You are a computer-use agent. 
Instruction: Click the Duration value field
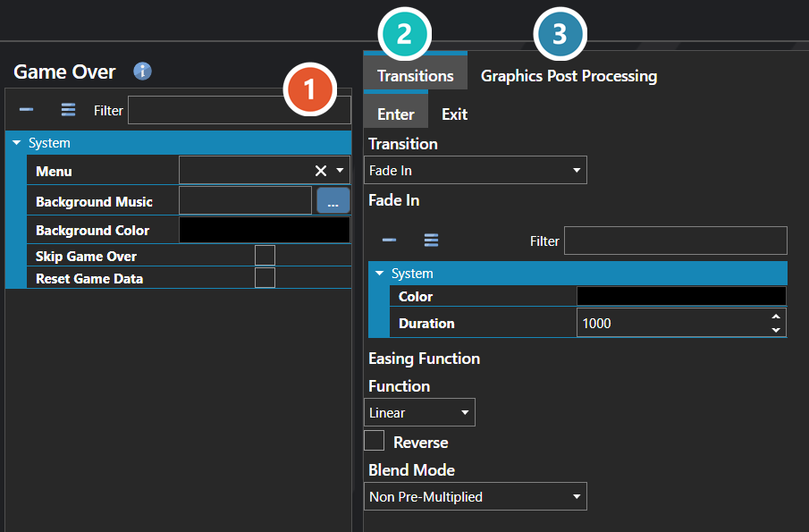pos(670,323)
